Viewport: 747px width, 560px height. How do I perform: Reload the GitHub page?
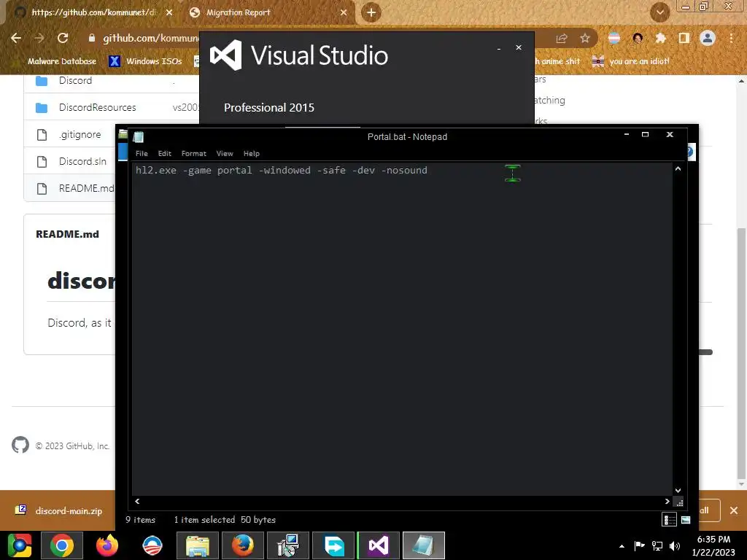pyautogui.click(x=63, y=38)
